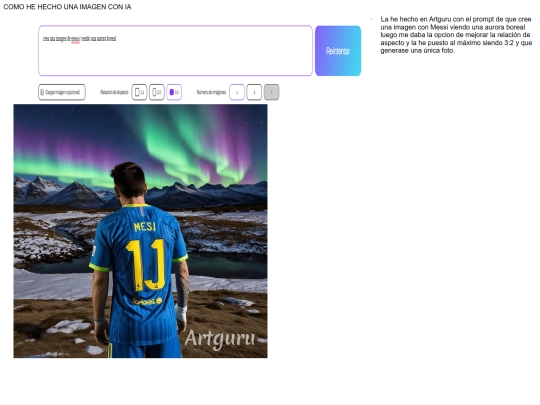This screenshot has width=540, height=405.
Task: Open the generated Messi aurora image
Action: click(x=140, y=231)
